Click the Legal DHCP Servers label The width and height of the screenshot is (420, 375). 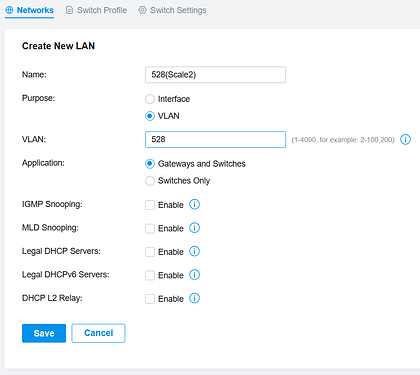point(61,251)
